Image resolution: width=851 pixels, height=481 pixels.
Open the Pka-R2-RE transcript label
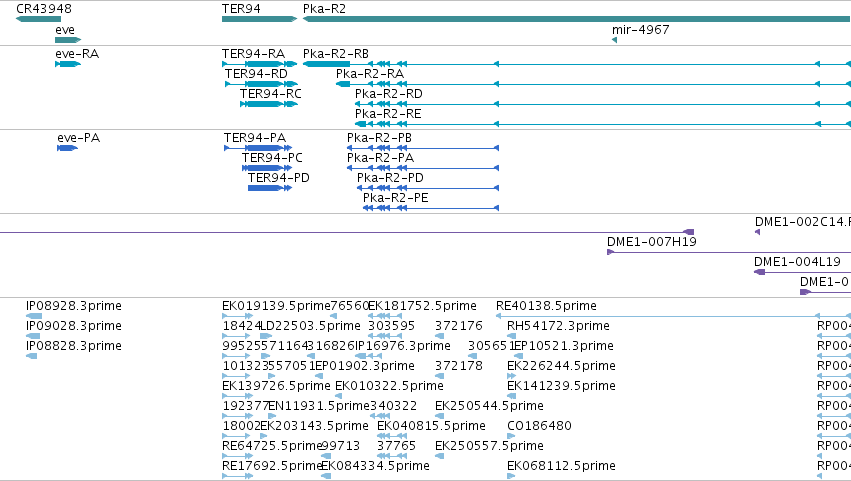point(388,114)
